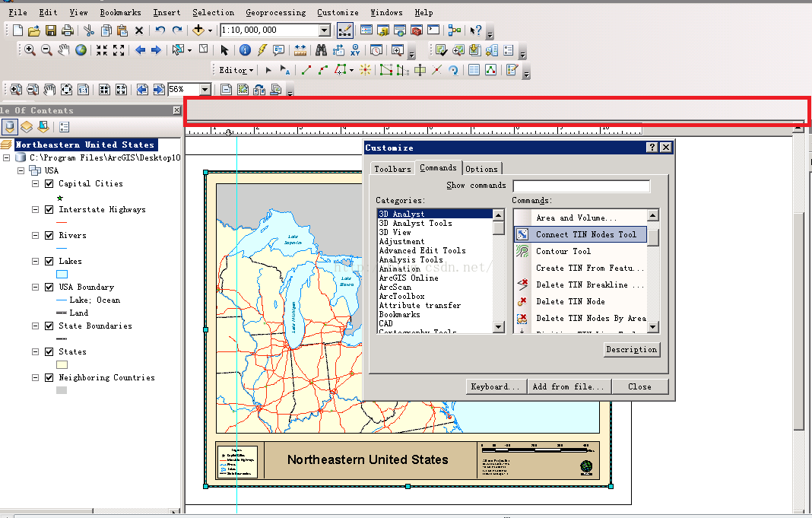
Task: Open the map scale dropdown
Action: click(325, 30)
